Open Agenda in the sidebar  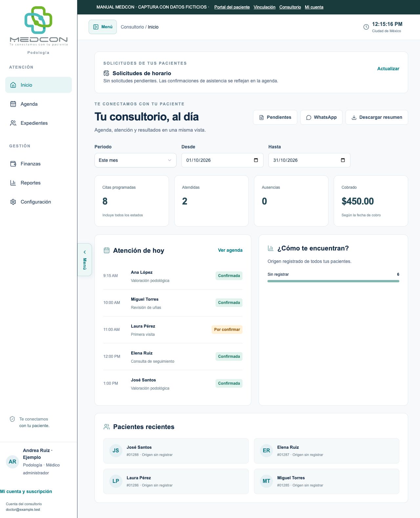(x=38, y=104)
